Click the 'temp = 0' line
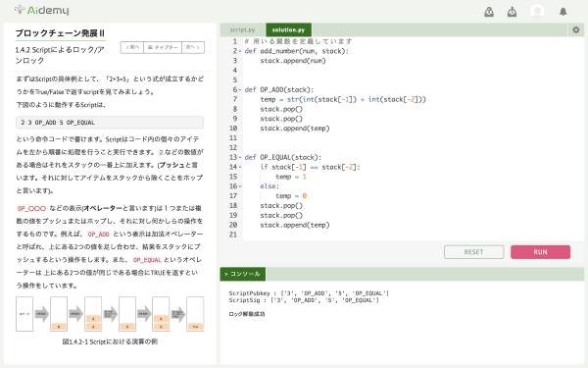 (x=291, y=196)
